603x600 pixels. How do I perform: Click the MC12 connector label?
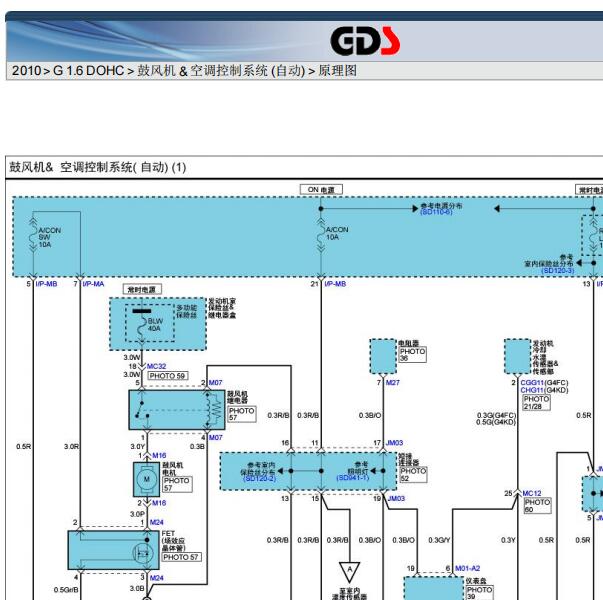click(532, 493)
